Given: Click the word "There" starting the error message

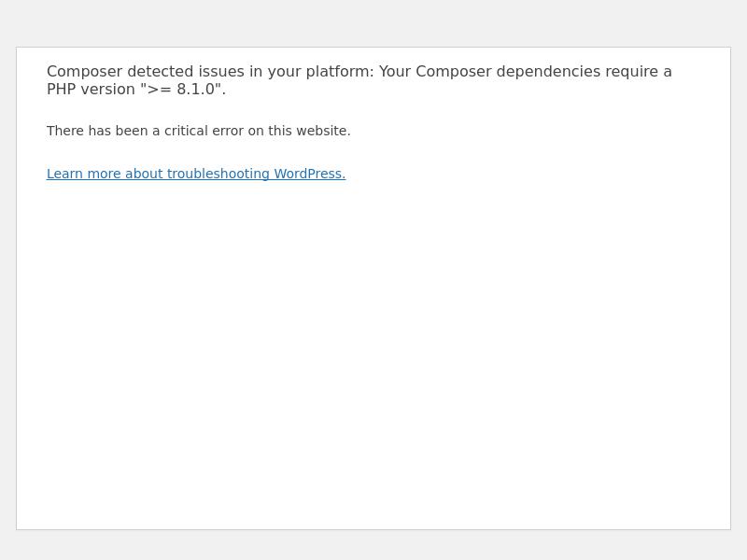Looking at the screenshot, I should click(65, 131).
